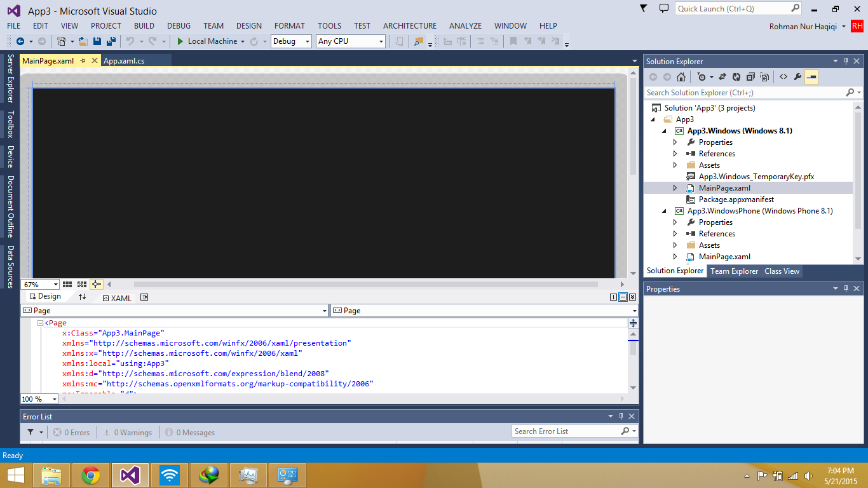Click the Quick Launch search box
This screenshot has height=488, width=868.
tap(738, 9)
